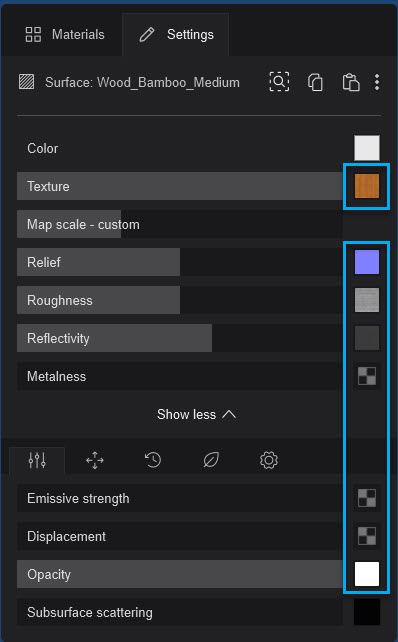This screenshot has height=642, width=398.
Task: Click the empty Metalness map slot
Action: (x=367, y=376)
